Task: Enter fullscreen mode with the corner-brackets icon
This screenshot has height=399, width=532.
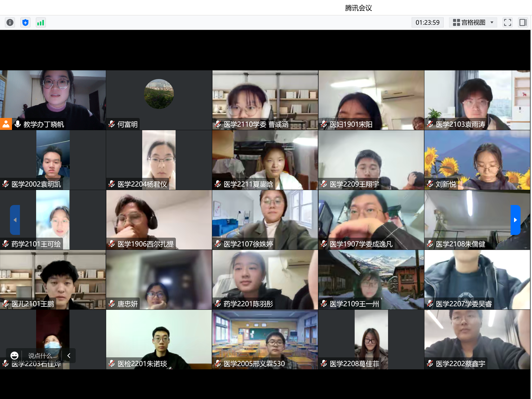Action: click(507, 22)
